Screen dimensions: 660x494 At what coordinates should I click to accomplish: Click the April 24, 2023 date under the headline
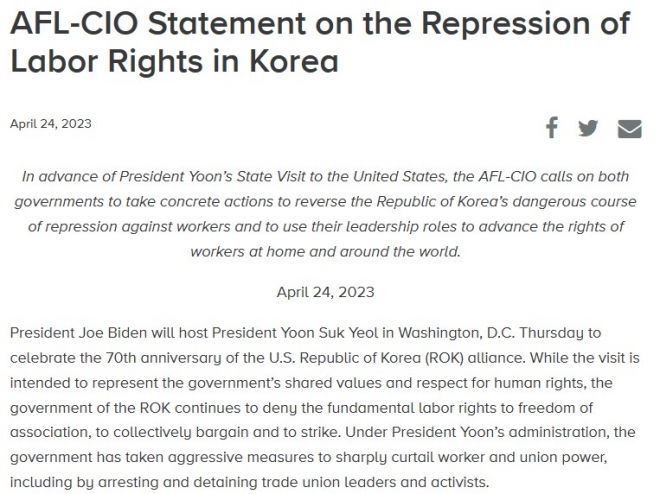pyautogui.click(x=51, y=124)
